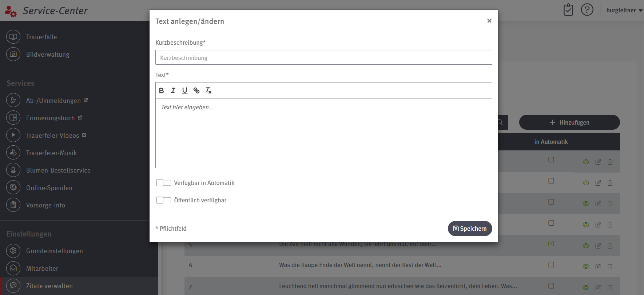Click the Hinzufügen button
The width and height of the screenshot is (644, 295).
pyautogui.click(x=569, y=122)
